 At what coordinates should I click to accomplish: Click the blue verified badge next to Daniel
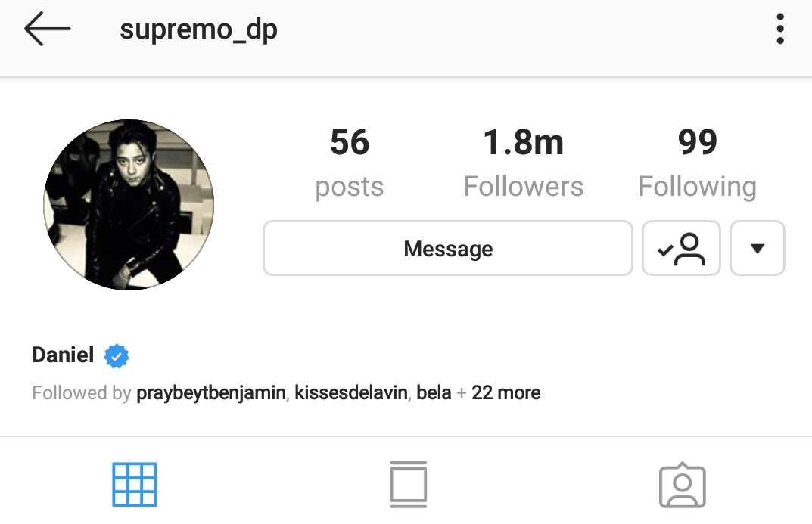pyautogui.click(x=117, y=356)
